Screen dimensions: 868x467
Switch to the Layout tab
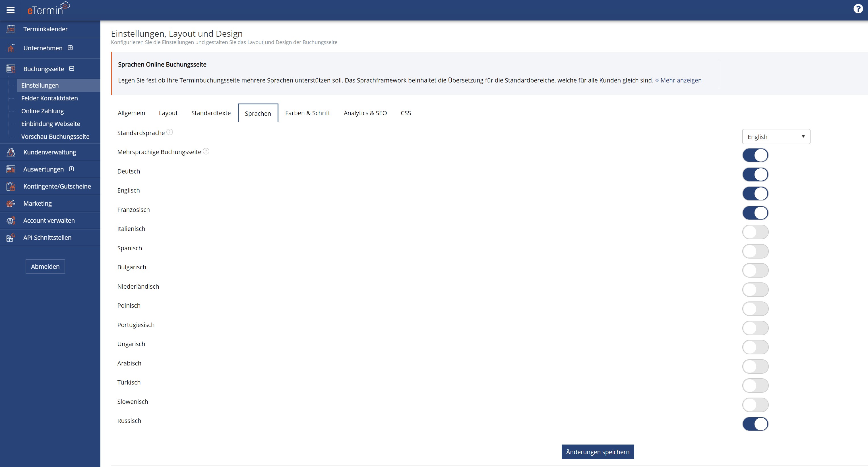[x=168, y=113]
